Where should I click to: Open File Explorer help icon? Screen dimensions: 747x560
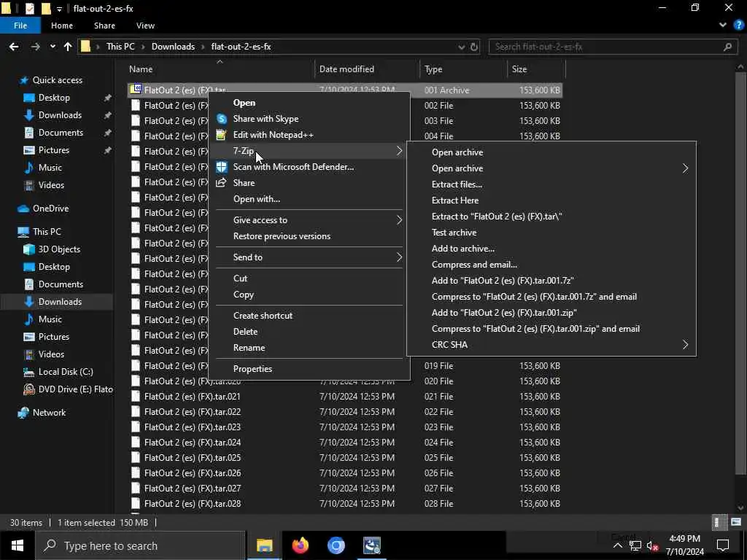738,26
